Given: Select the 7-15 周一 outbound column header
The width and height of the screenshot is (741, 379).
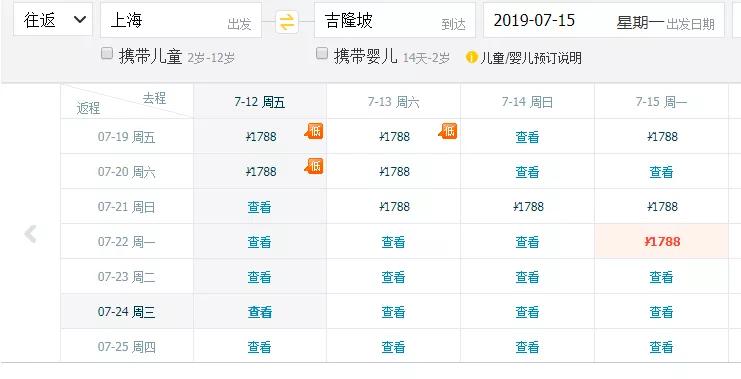Looking at the screenshot, I should (x=661, y=102).
